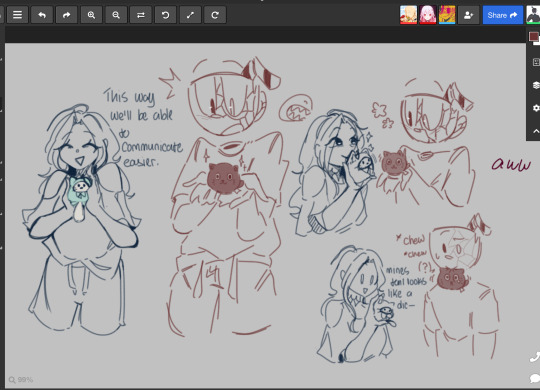
Task: Open the settings gear in the sidebar
Action: click(536, 108)
